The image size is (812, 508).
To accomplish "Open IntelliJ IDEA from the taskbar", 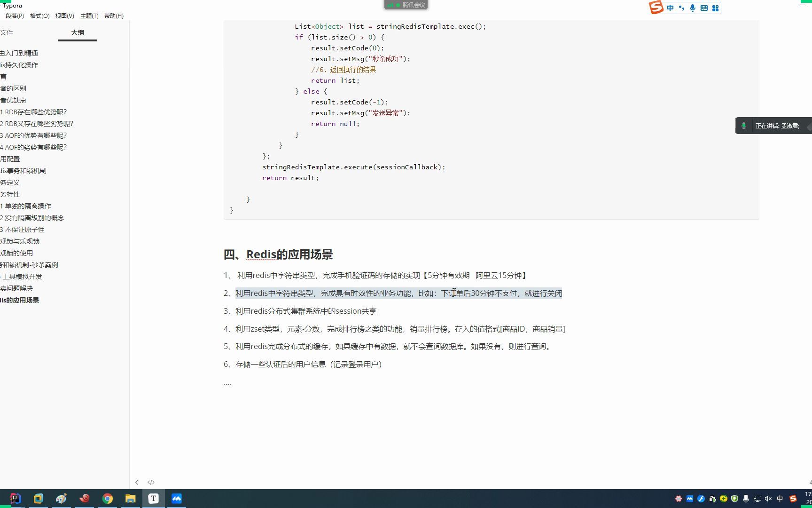I will pos(15,499).
